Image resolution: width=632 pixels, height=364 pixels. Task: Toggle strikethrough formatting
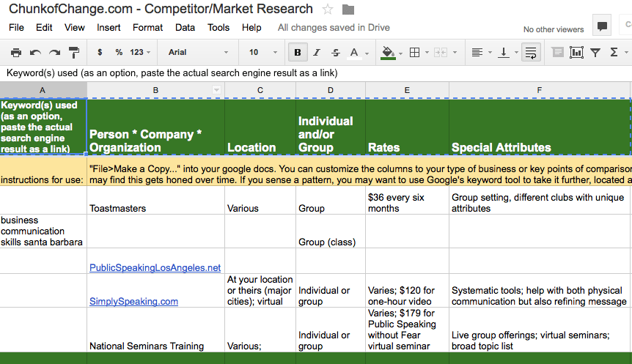click(x=335, y=52)
